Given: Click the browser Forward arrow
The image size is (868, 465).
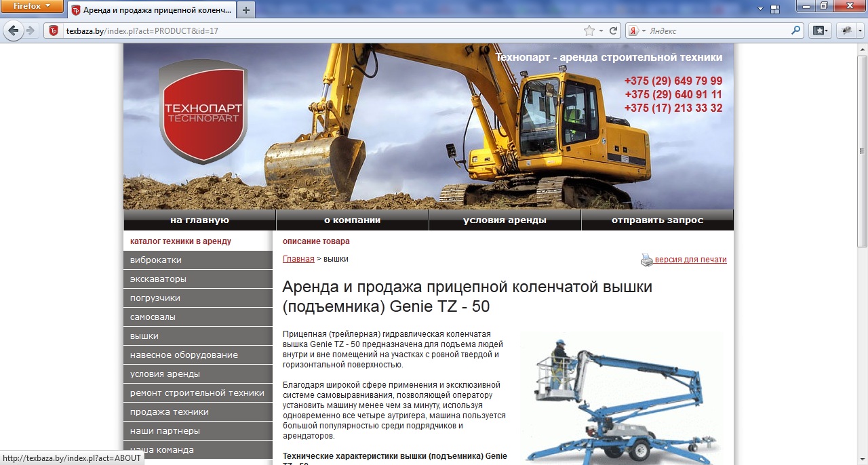Looking at the screenshot, I should click(x=30, y=31).
